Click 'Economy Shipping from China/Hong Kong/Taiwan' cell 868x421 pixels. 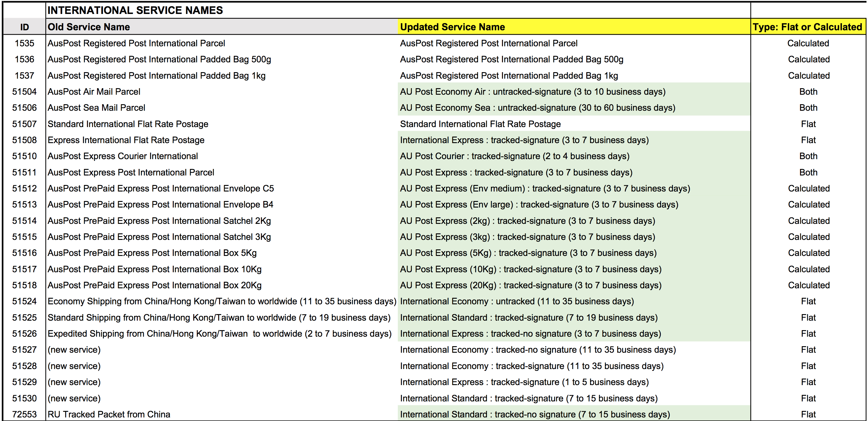[222, 301]
